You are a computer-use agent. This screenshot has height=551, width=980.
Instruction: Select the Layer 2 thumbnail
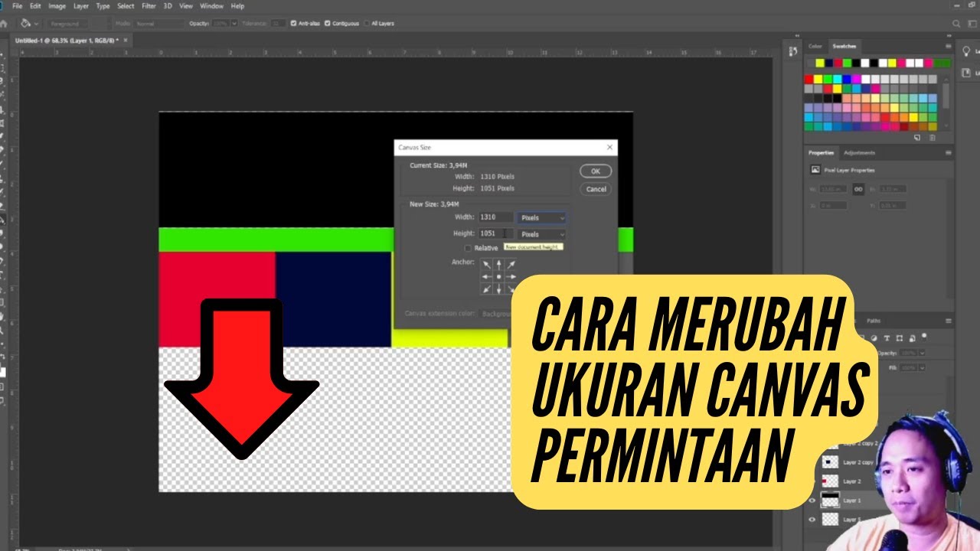pos(830,481)
